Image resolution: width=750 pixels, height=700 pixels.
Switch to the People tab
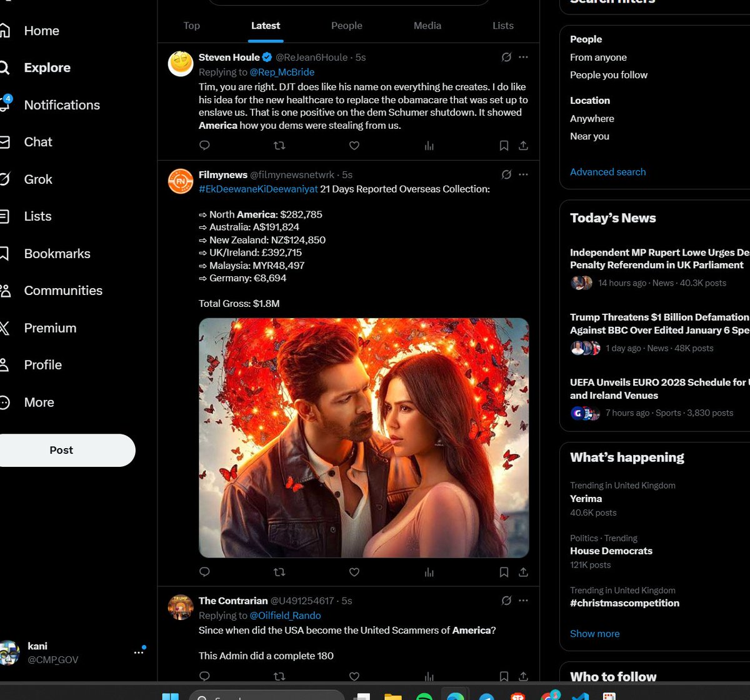(347, 26)
